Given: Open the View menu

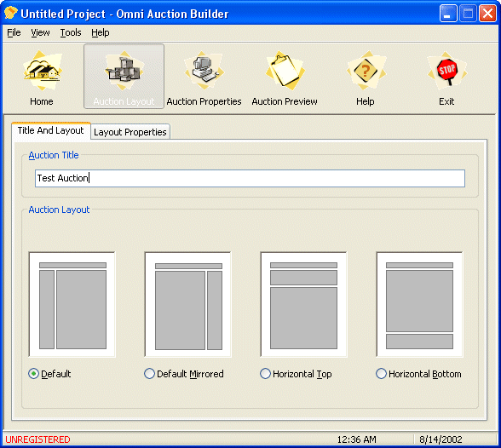Looking at the screenshot, I should pyautogui.click(x=40, y=32).
